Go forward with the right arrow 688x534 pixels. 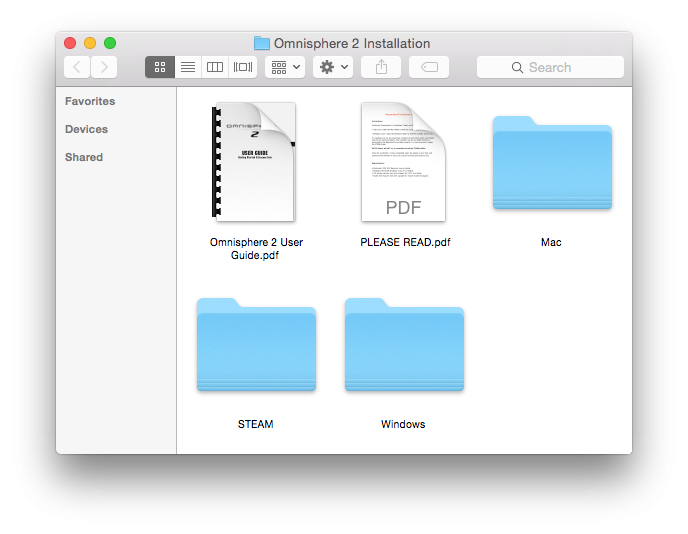(x=104, y=67)
